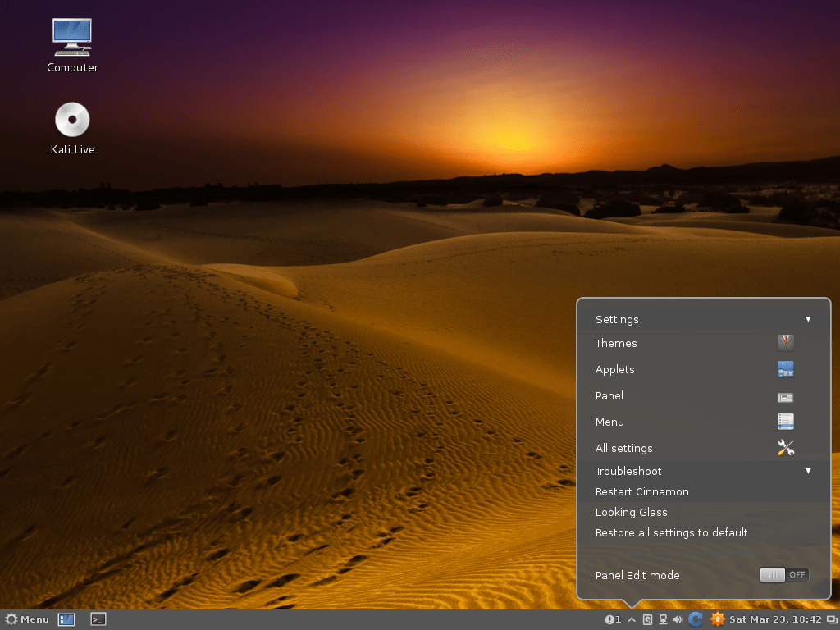Toggle Panel Edit mode off switch
This screenshot has height=630, width=840.
pos(784,575)
